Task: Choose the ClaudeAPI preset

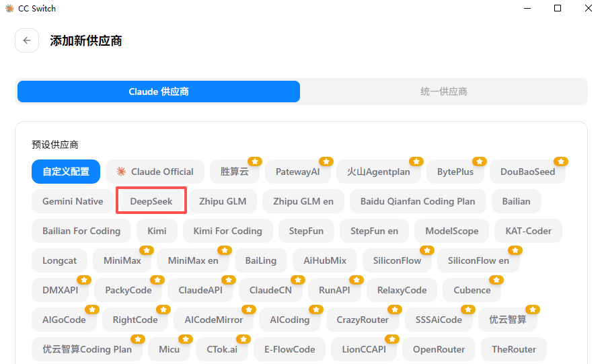Action: pyautogui.click(x=200, y=290)
